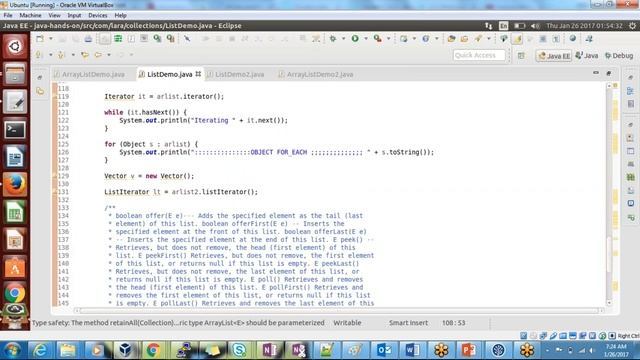Click the green server-list icon in toolbar
Viewport: 640px width, 360px height.
click(x=118, y=39)
